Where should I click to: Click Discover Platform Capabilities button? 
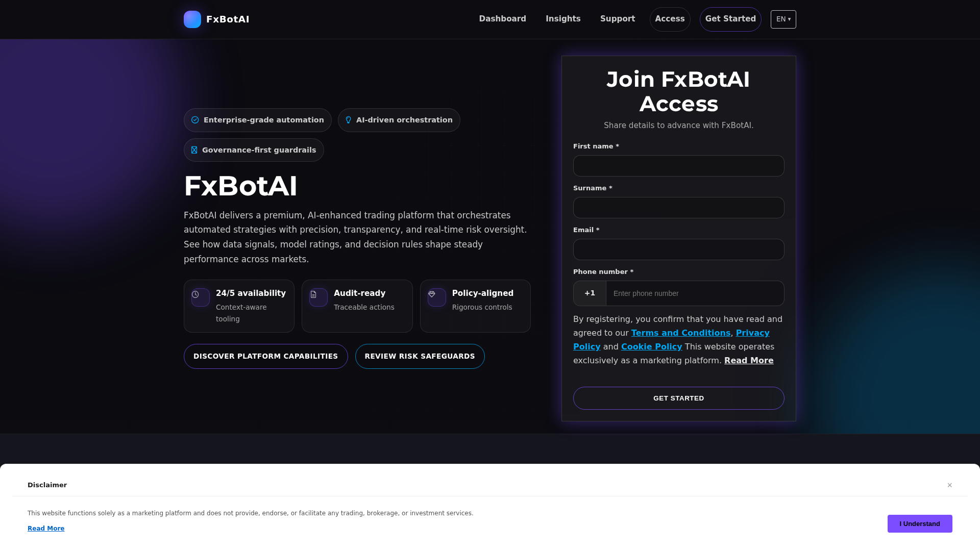(265, 356)
